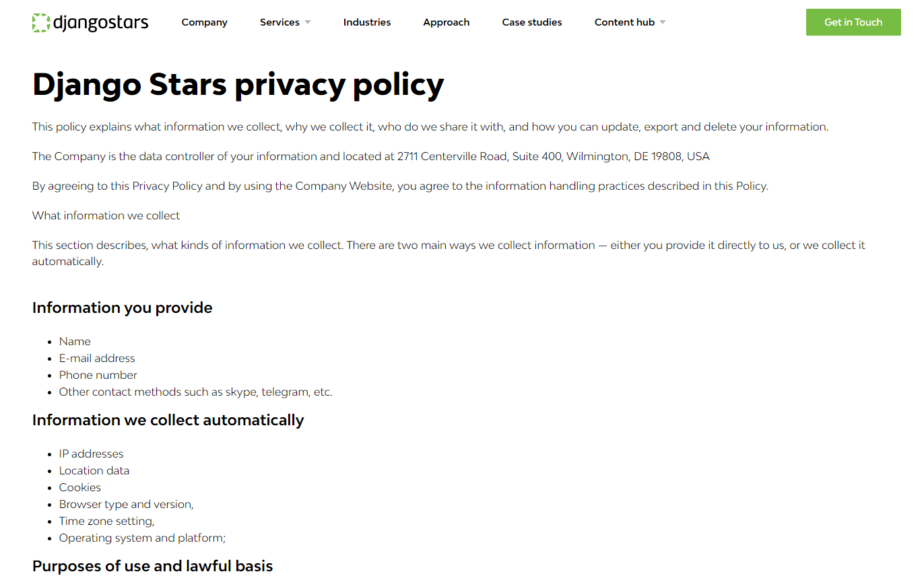This screenshot has width=924, height=576.
Task: Expand the Services dropdown arrow
Action: 308,22
